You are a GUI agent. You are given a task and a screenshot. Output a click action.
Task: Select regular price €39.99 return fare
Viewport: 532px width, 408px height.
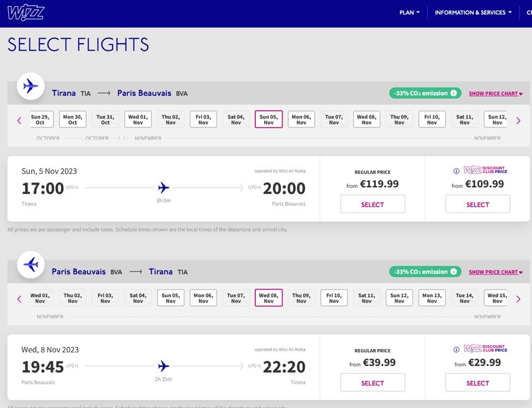tap(373, 383)
